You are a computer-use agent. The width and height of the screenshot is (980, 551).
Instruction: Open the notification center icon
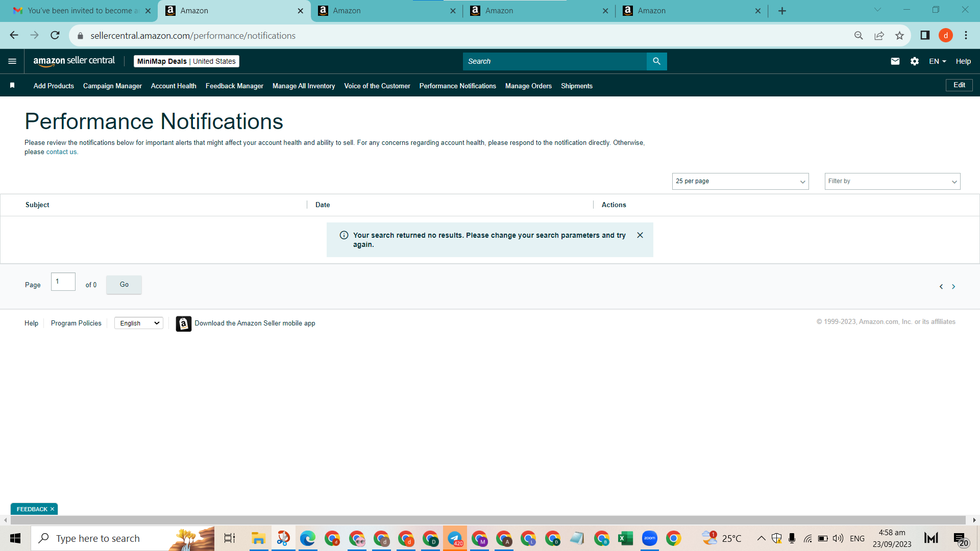961,538
